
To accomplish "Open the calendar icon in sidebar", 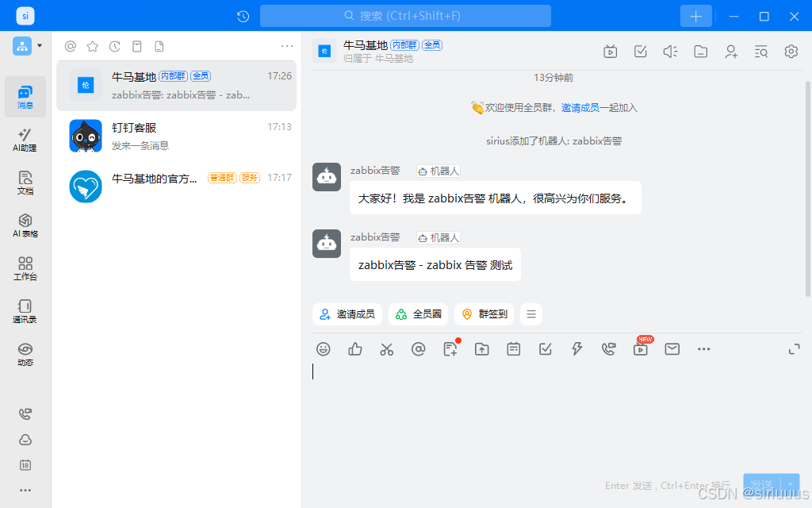I will tap(25, 465).
